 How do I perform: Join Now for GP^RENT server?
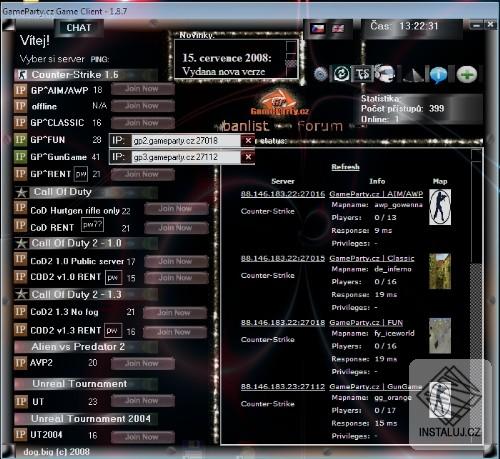point(142,174)
